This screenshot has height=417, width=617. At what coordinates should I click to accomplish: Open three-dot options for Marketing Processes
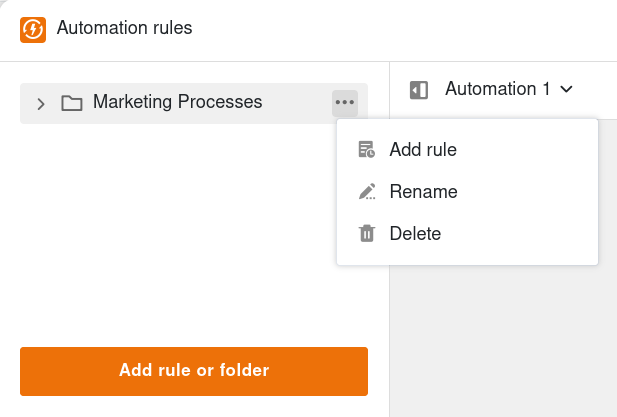point(345,103)
